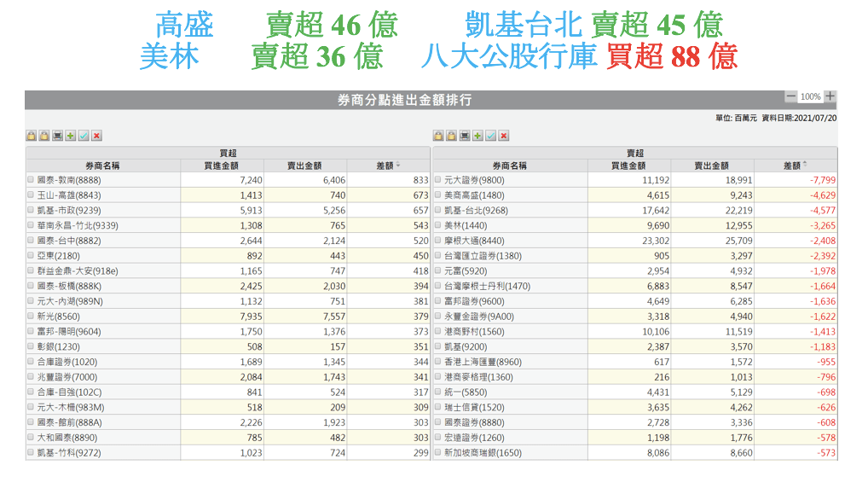This screenshot has height=488, width=868.
Task: Open broker 美商高盛(1480) entry
Action: (476, 196)
